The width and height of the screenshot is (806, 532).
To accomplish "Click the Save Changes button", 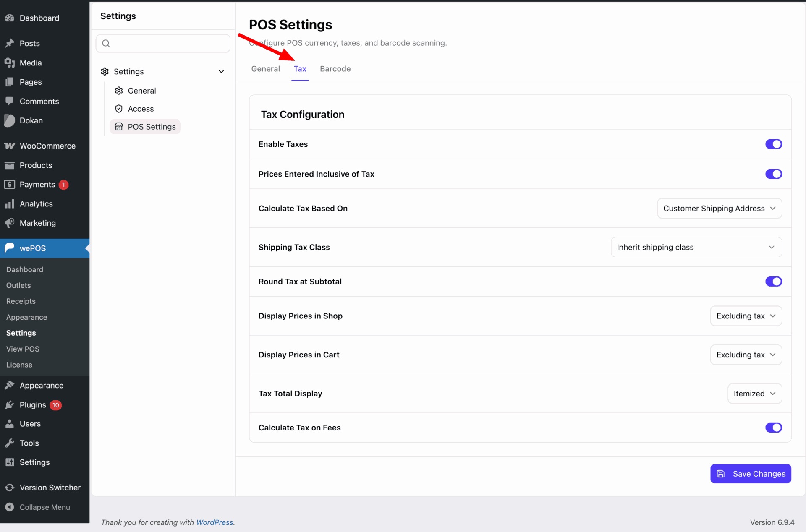I will 751,474.
